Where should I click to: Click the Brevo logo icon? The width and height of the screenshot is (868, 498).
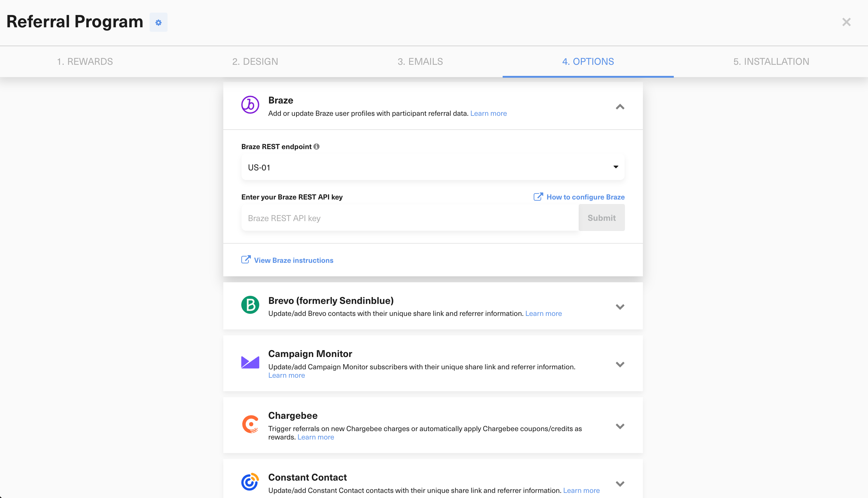(x=250, y=305)
